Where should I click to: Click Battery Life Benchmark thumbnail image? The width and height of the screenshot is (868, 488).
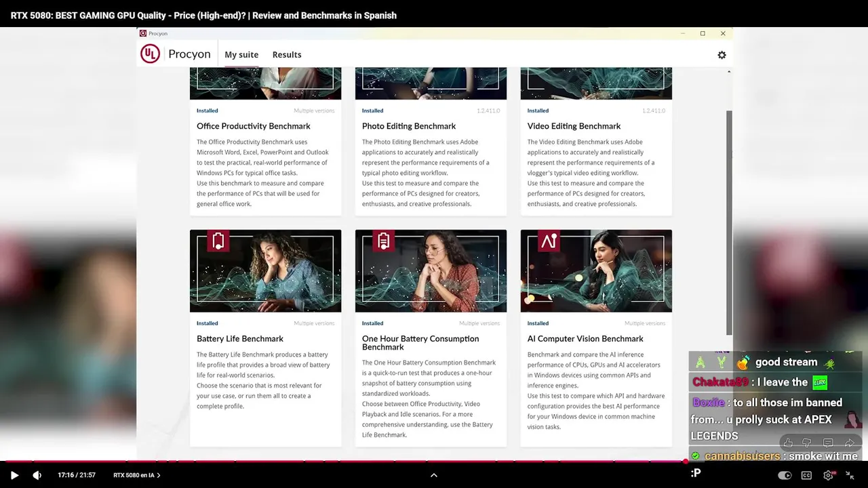[x=265, y=271]
